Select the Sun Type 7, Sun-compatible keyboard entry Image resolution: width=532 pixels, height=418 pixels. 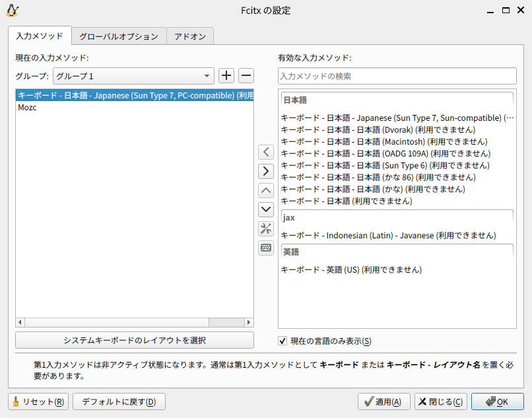397,118
